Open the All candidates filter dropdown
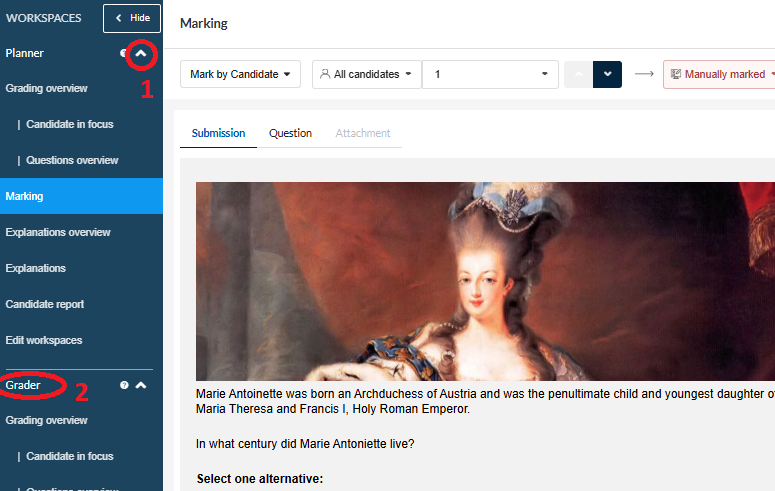Viewport: 775px width, 491px height. pos(366,74)
